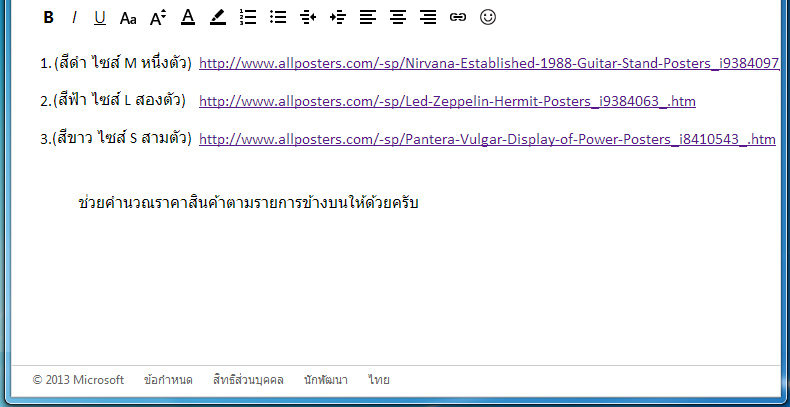The width and height of the screenshot is (790, 407).
Task: Open the font family menu
Action: tap(128, 17)
